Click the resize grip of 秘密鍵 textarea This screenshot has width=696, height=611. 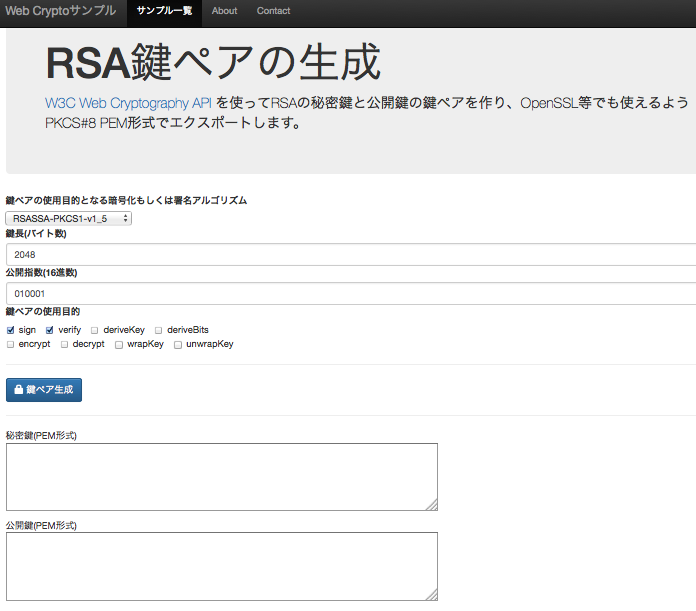[432, 505]
